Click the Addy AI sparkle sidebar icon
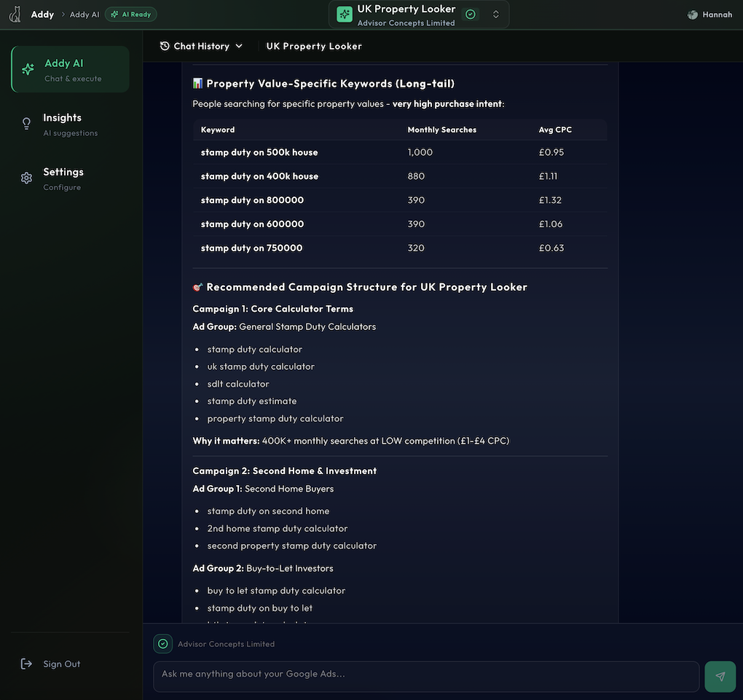This screenshot has height=700, width=743. [x=28, y=69]
